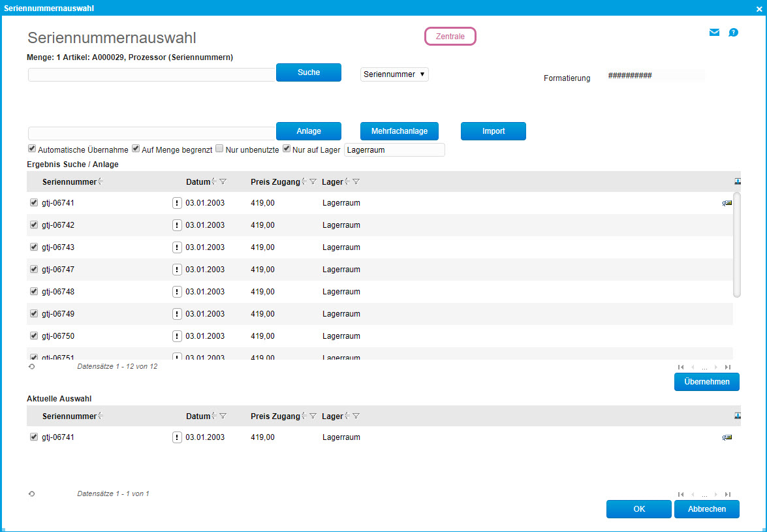Click the Formatierung field with hash marks
The width and height of the screenshot is (767, 532).
(655, 75)
